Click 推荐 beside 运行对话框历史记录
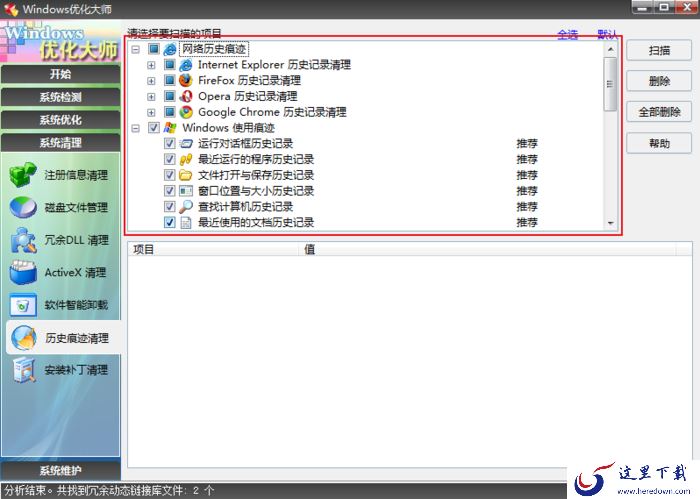 tap(527, 143)
